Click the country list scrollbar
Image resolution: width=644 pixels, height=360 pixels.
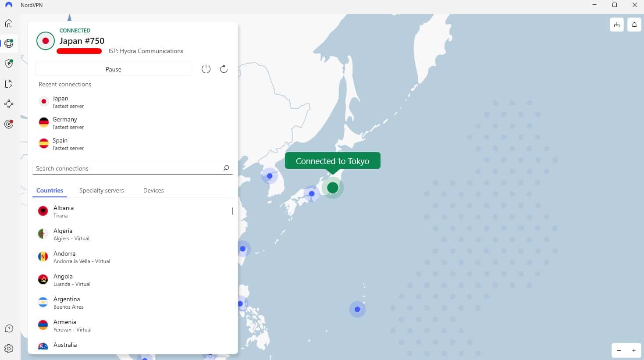(x=232, y=211)
